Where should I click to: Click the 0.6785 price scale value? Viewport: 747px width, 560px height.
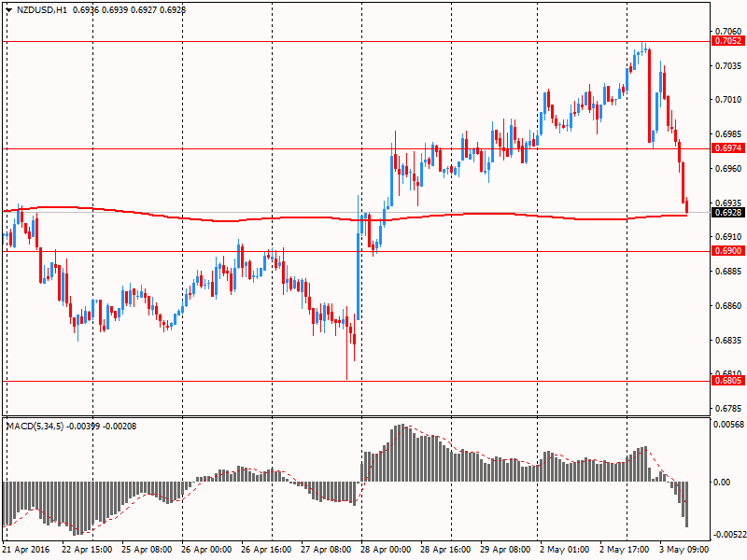click(x=727, y=409)
